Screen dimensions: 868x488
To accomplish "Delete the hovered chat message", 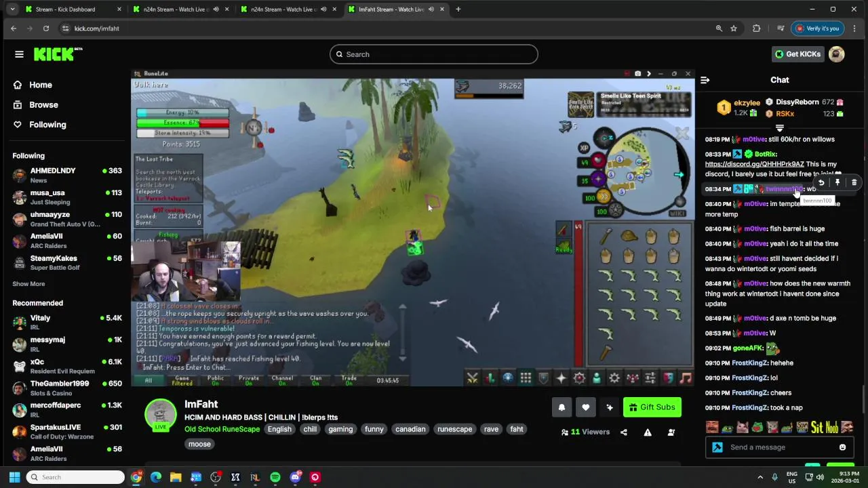I will tap(854, 182).
